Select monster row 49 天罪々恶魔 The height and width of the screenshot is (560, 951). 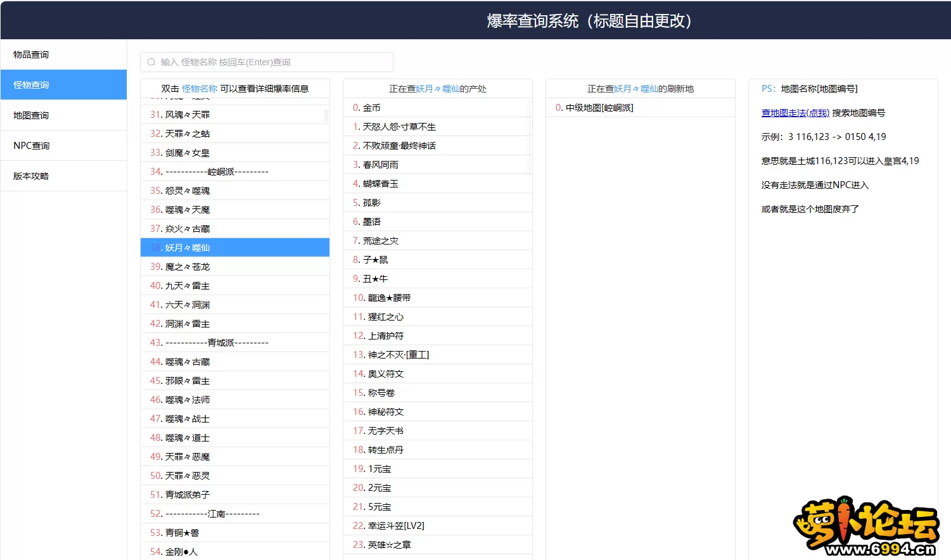[x=235, y=457]
